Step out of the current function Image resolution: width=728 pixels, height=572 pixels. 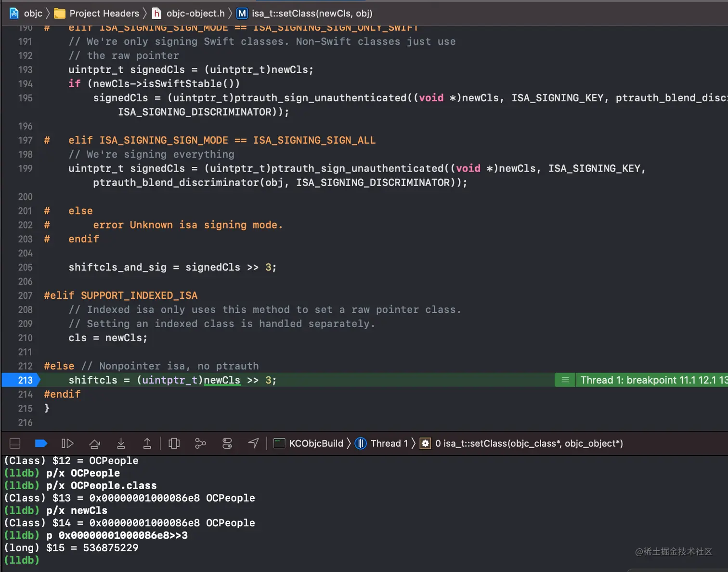[147, 443]
